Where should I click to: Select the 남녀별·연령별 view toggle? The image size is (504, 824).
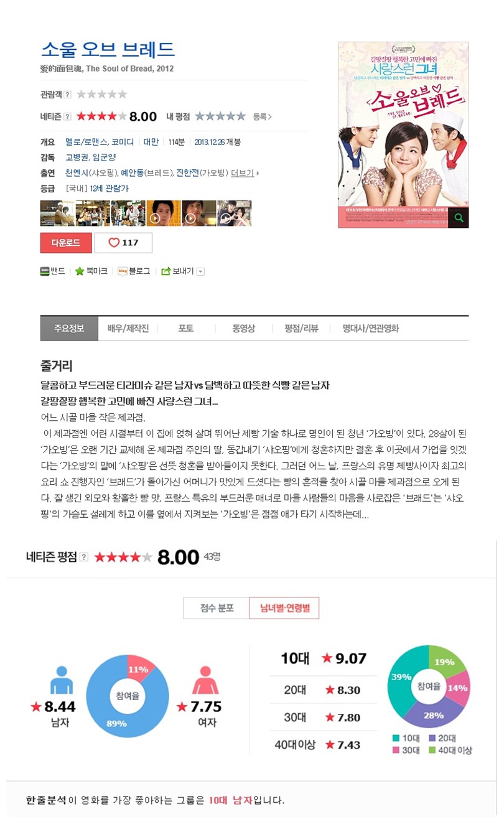pyautogui.click(x=284, y=608)
